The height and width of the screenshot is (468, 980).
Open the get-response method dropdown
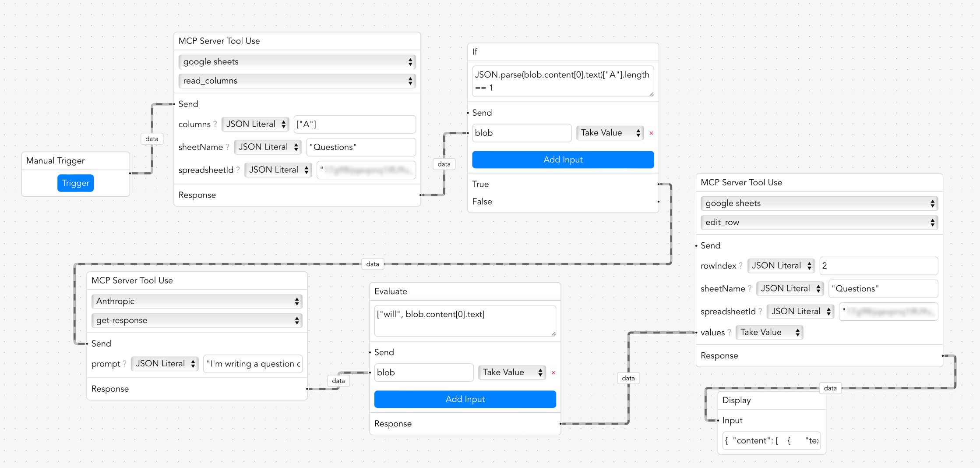[x=196, y=320]
